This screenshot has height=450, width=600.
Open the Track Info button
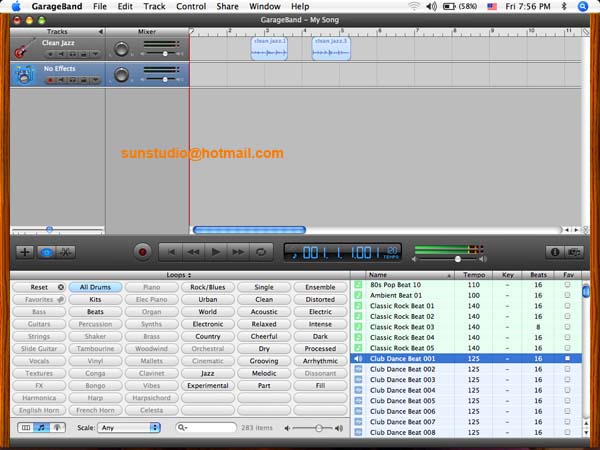click(x=555, y=252)
